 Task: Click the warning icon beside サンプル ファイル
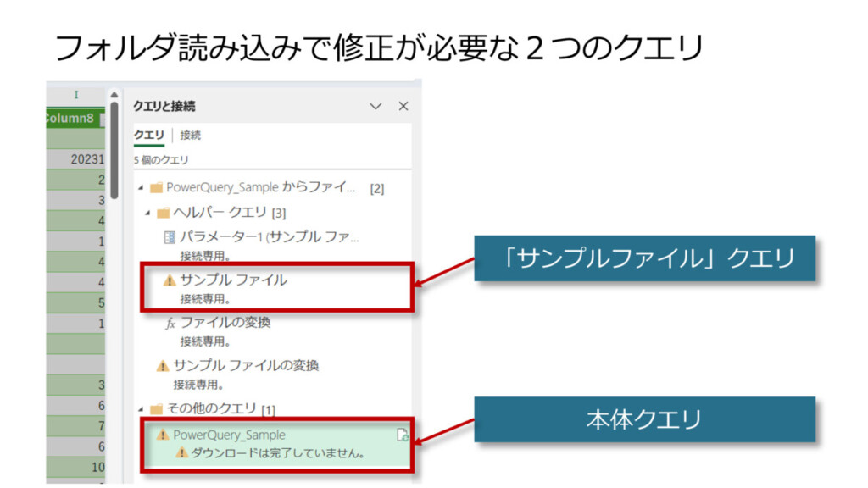pyautogui.click(x=170, y=280)
